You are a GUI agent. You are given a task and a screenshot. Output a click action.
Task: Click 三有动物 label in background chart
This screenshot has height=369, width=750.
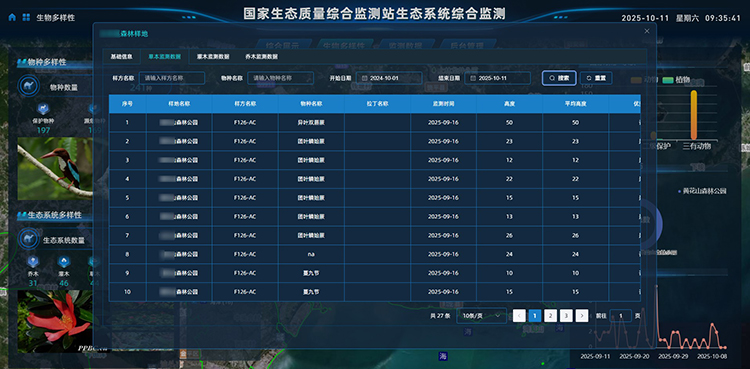(697, 146)
